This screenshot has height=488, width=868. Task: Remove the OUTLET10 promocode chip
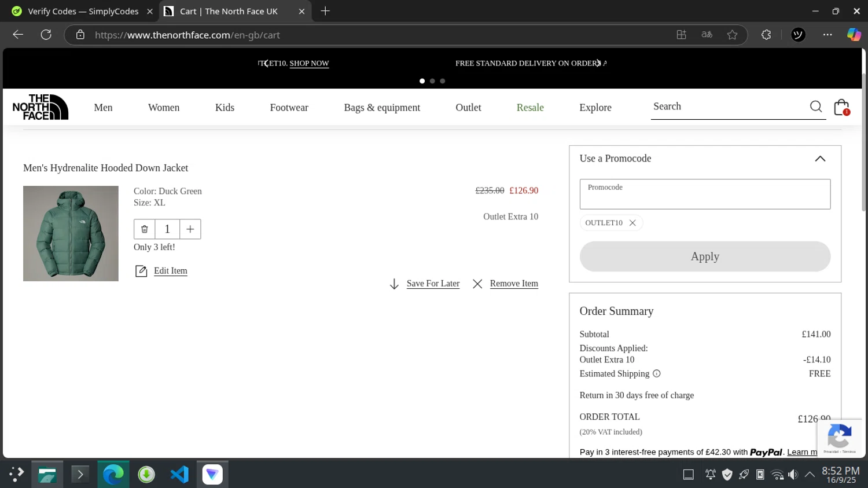(x=632, y=223)
